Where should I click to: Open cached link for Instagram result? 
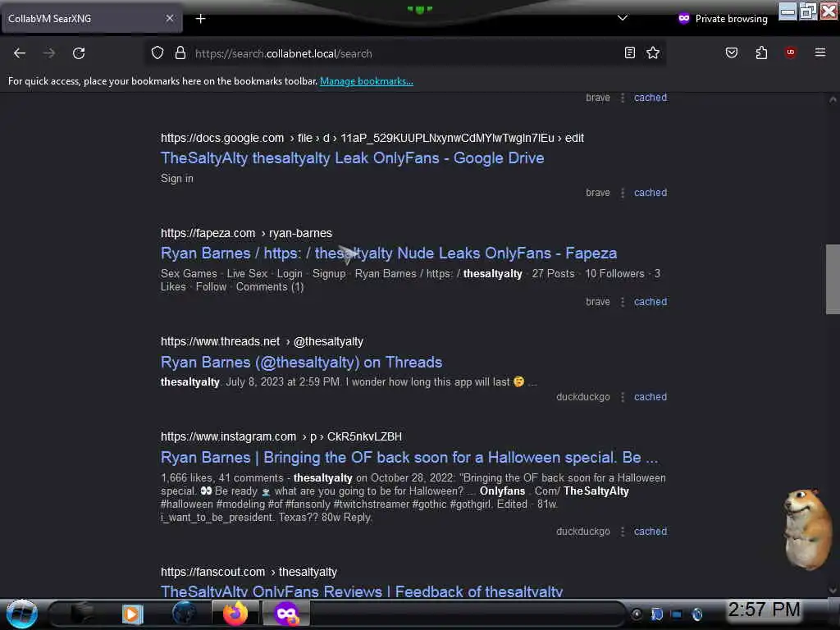point(651,532)
